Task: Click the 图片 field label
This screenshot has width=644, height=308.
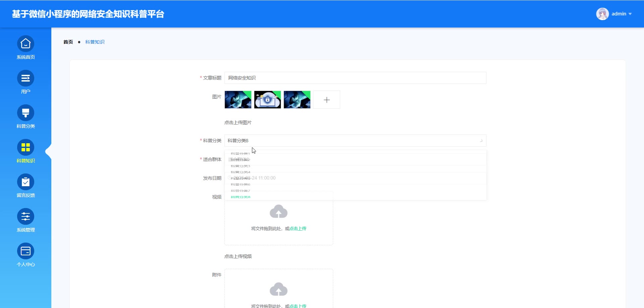Action: click(x=217, y=97)
